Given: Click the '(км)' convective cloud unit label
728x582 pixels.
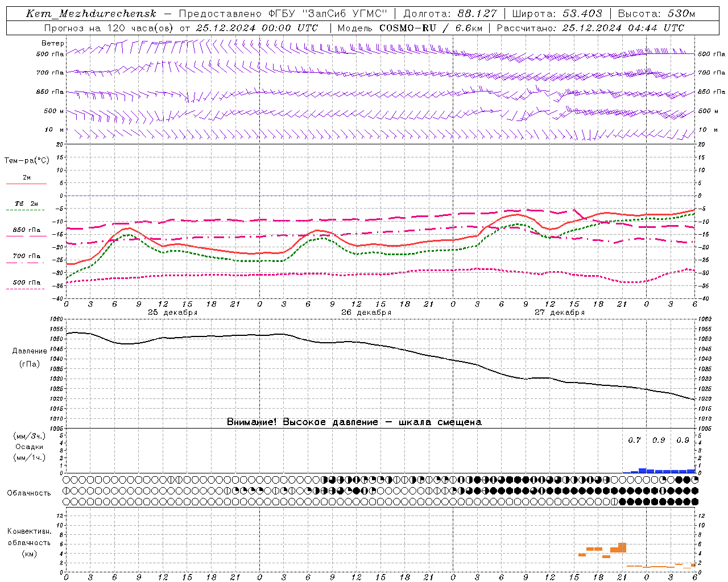Looking at the screenshot, I should coord(29,554).
